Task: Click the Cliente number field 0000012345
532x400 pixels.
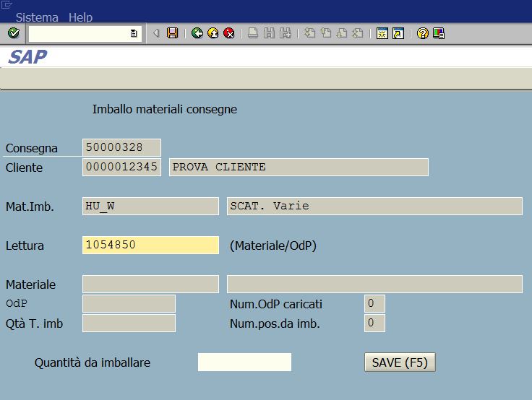Action: [121, 167]
